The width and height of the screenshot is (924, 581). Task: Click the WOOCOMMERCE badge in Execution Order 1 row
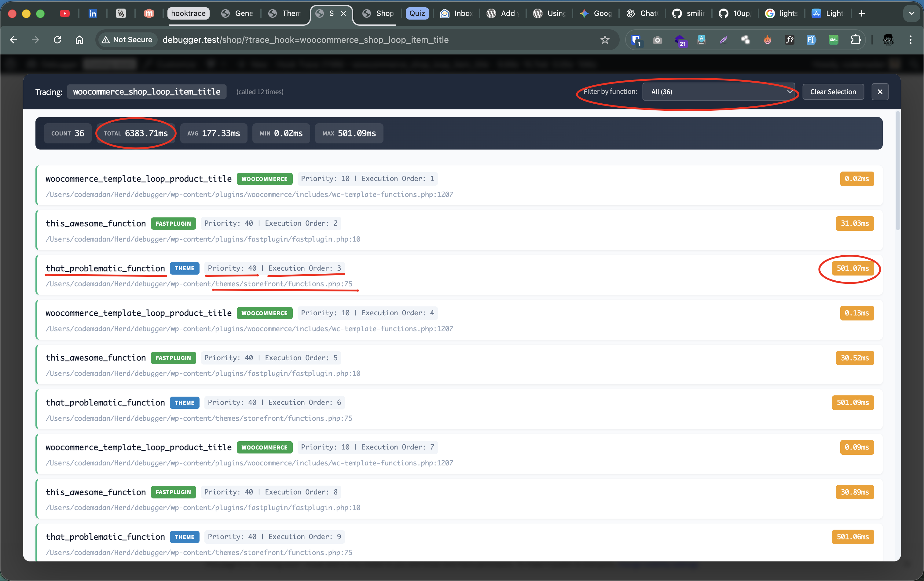point(264,179)
